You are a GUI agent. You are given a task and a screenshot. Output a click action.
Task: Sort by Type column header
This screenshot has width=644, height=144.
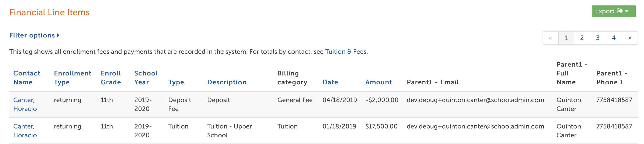(x=176, y=82)
